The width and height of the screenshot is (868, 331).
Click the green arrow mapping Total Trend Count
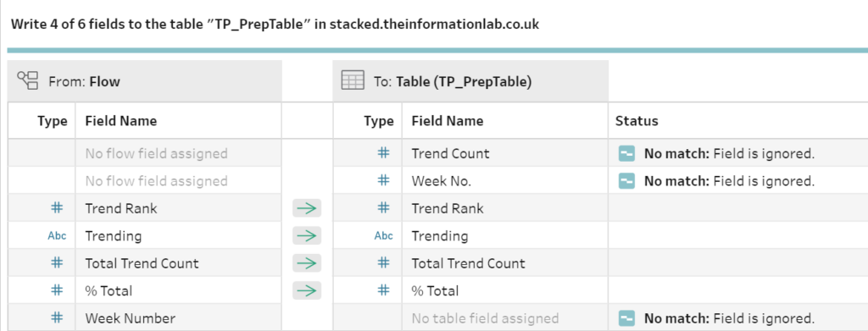[x=307, y=263]
